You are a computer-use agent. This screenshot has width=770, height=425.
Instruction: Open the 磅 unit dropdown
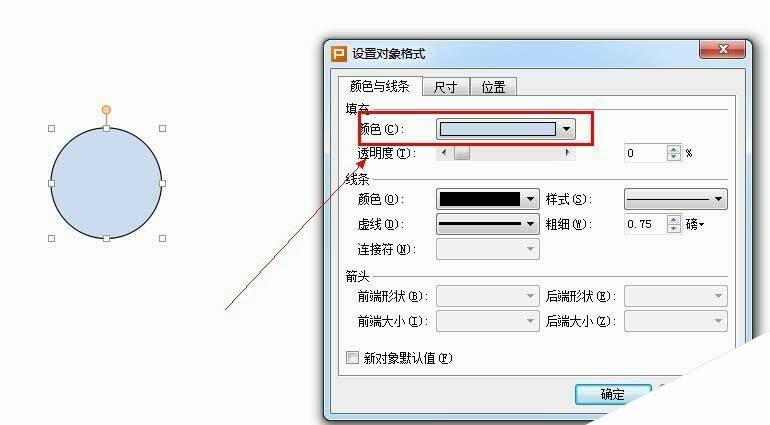pyautogui.click(x=695, y=225)
